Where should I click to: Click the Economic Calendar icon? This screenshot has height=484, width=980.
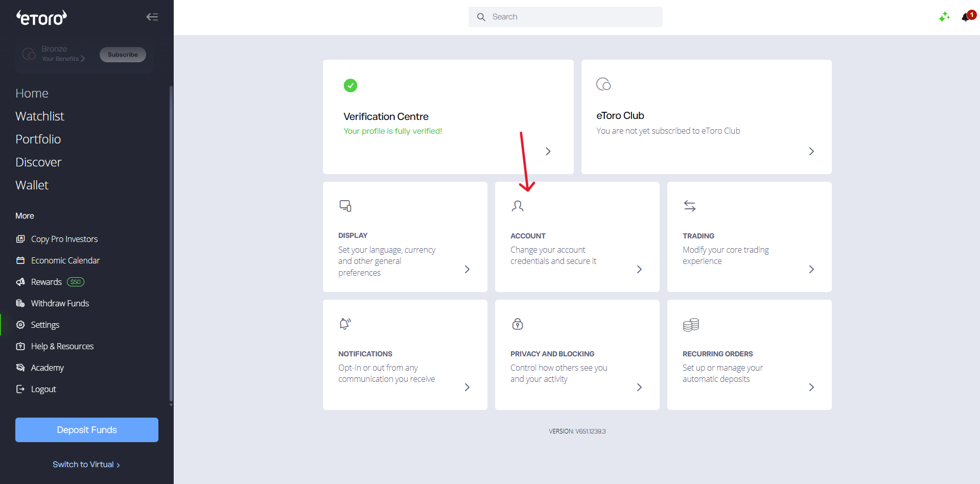pyautogui.click(x=20, y=260)
